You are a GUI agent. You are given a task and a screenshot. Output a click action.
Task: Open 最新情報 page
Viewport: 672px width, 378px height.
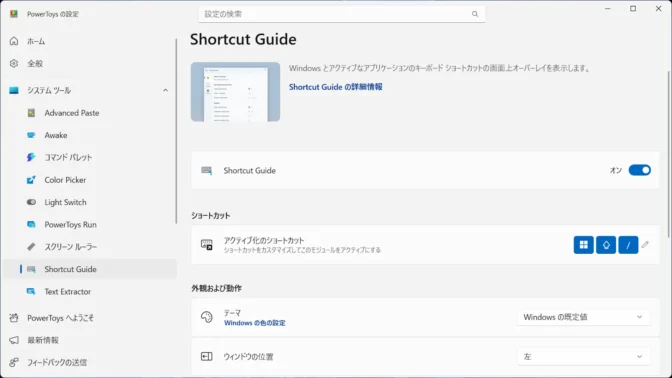click(x=89, y=340)
